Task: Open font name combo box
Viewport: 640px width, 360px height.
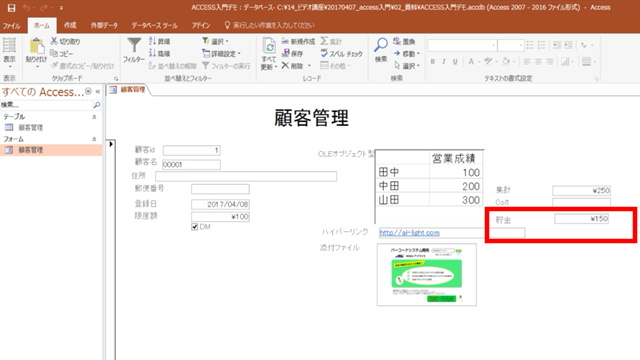Action: click(462, 45)
